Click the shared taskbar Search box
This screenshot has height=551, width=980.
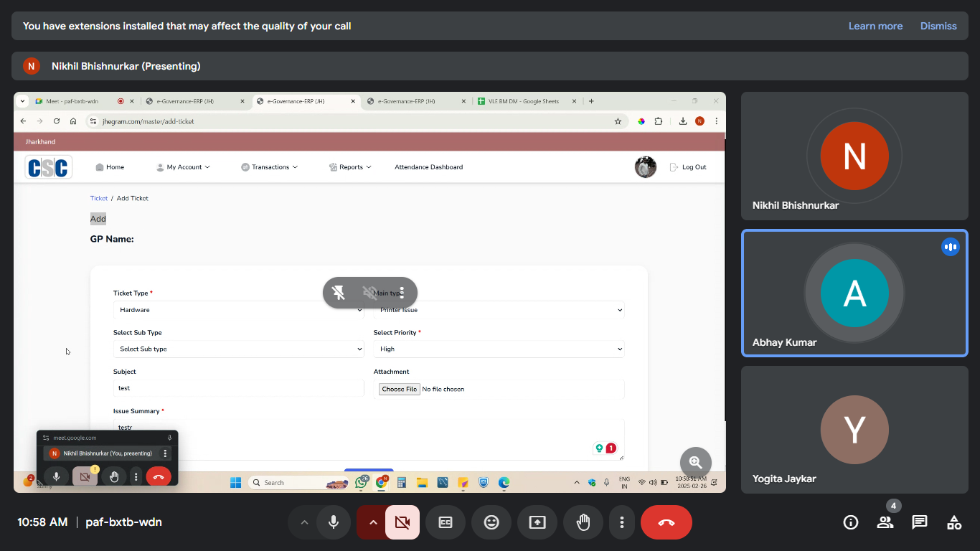pos(298,483)
